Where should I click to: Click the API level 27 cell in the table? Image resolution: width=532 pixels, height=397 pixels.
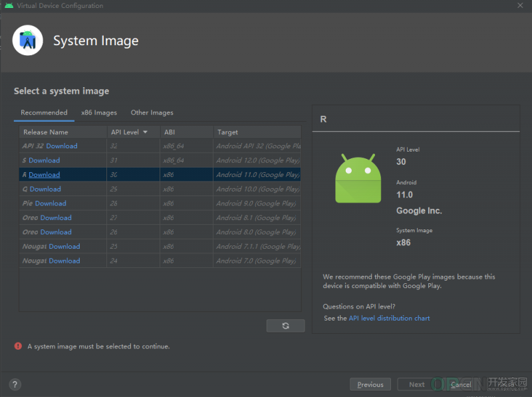[x=134, y=217]
